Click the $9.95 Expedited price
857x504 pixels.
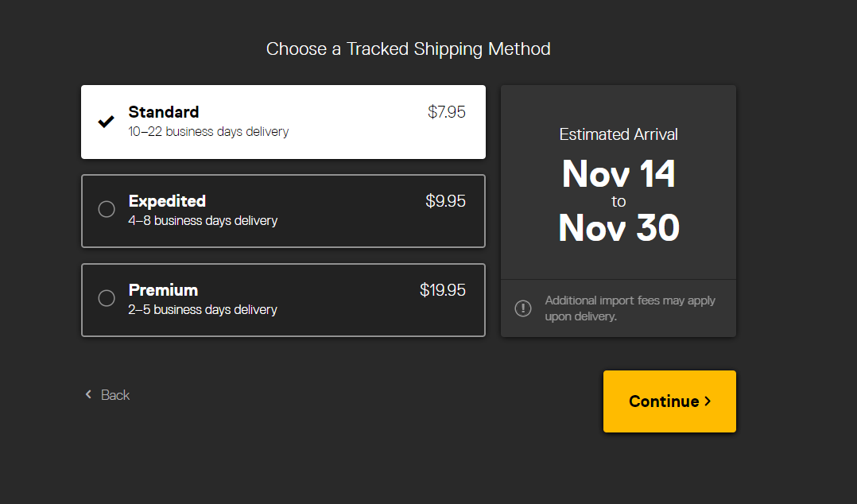[x=445, y=201]
